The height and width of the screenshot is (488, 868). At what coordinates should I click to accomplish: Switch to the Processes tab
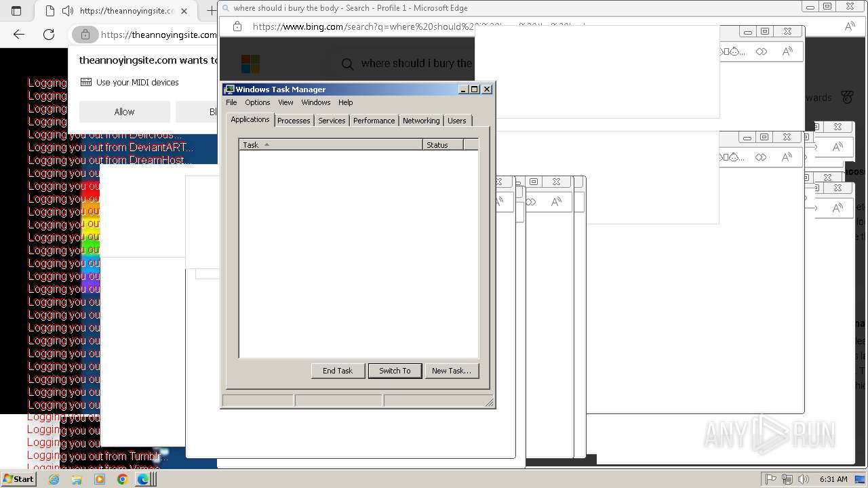point(294,121)
